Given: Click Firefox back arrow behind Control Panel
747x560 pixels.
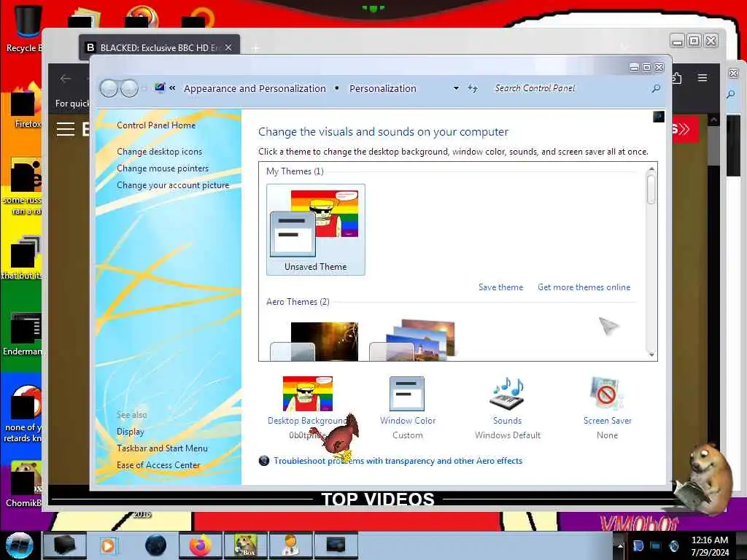Looking at the screenshot, I should [x=65, y=79].
